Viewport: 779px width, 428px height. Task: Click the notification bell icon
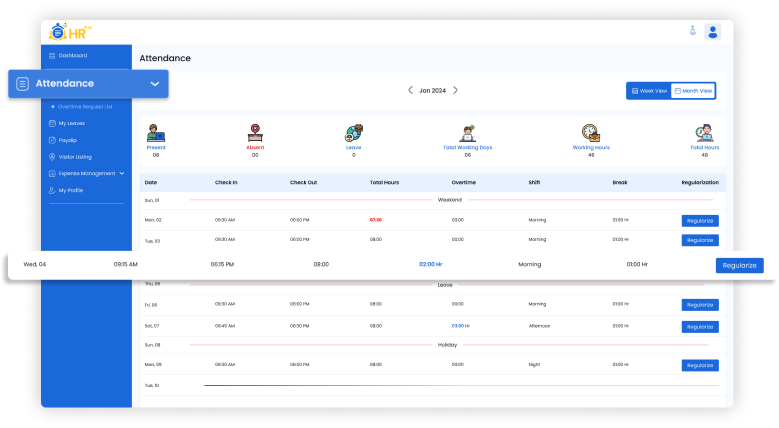click(691, 32)
